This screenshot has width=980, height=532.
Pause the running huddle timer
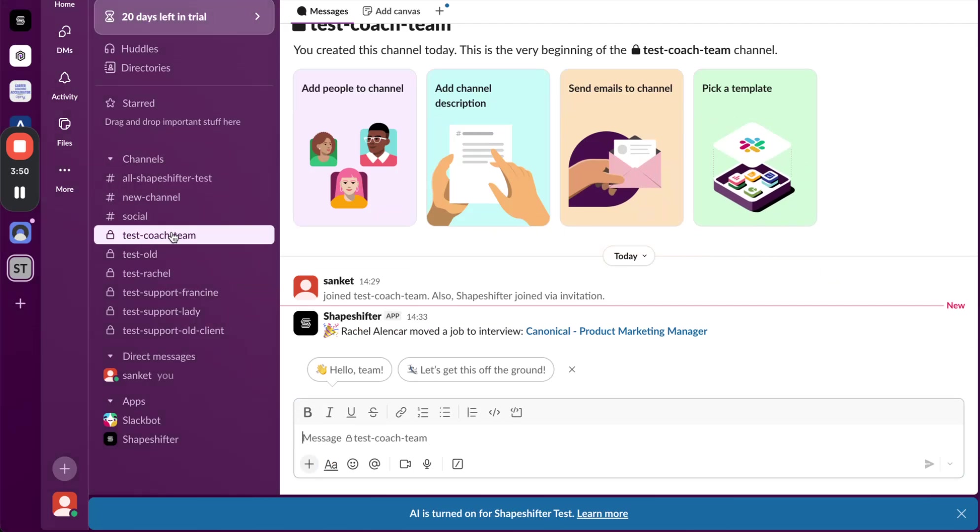(20, 193)
